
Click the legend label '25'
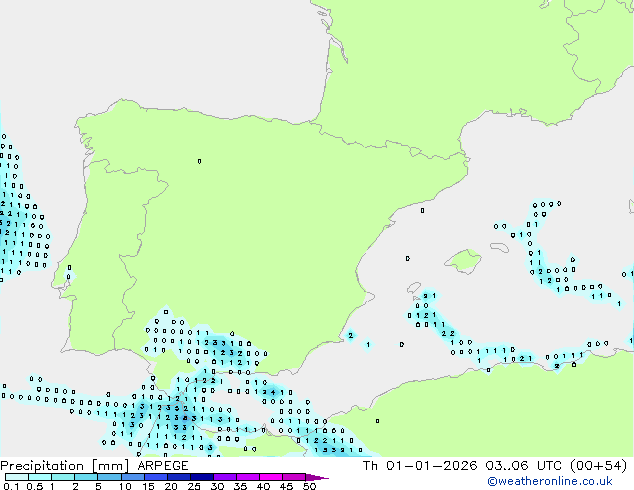point(194,486)
